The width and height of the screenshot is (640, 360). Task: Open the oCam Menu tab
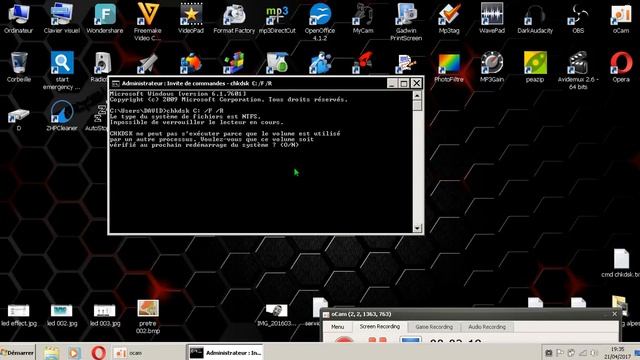click(x=338, y=327)
